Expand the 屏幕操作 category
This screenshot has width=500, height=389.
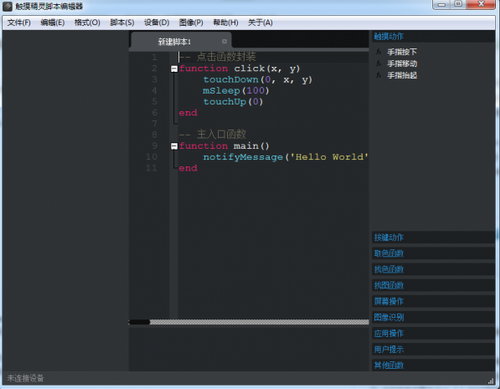[433, 301]
